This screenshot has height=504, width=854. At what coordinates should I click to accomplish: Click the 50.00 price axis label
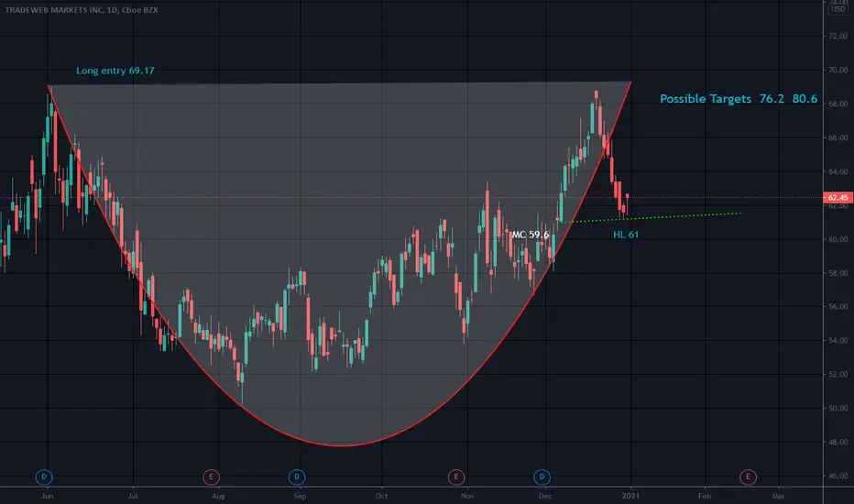(838, 408)
